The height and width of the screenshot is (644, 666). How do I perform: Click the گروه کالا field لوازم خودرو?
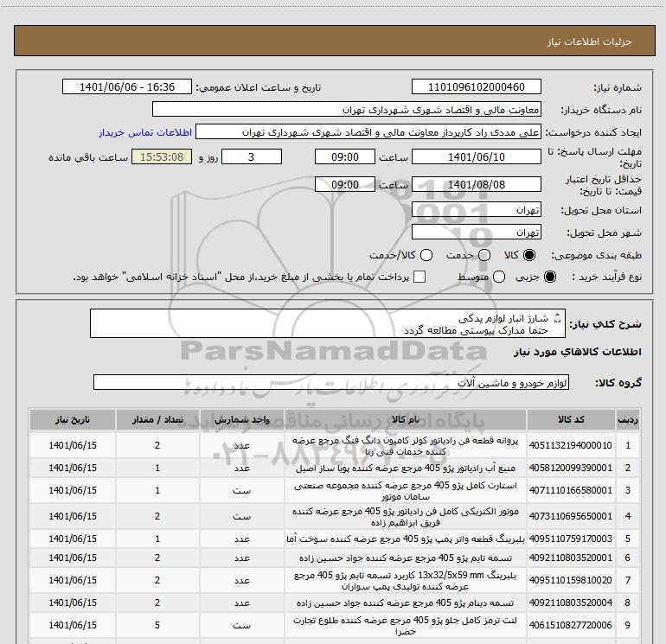tap(331, 382)
